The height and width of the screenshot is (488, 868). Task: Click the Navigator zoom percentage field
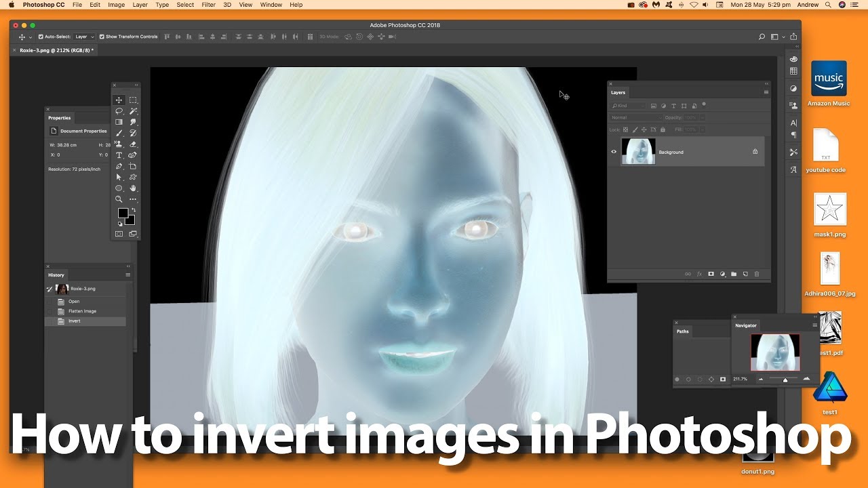[741, 379]
